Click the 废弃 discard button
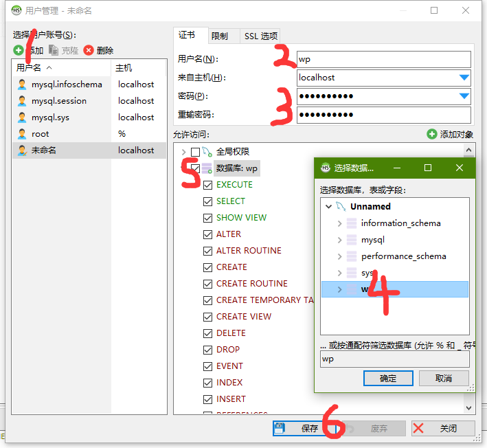The width and height of the screenshot is (487, 448). [374, 429]
